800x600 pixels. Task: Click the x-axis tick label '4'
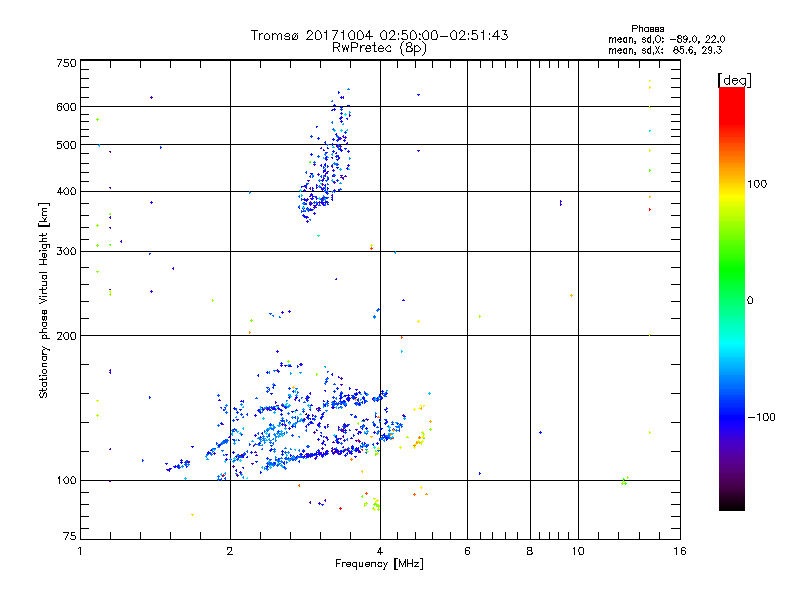coord(380,551)
